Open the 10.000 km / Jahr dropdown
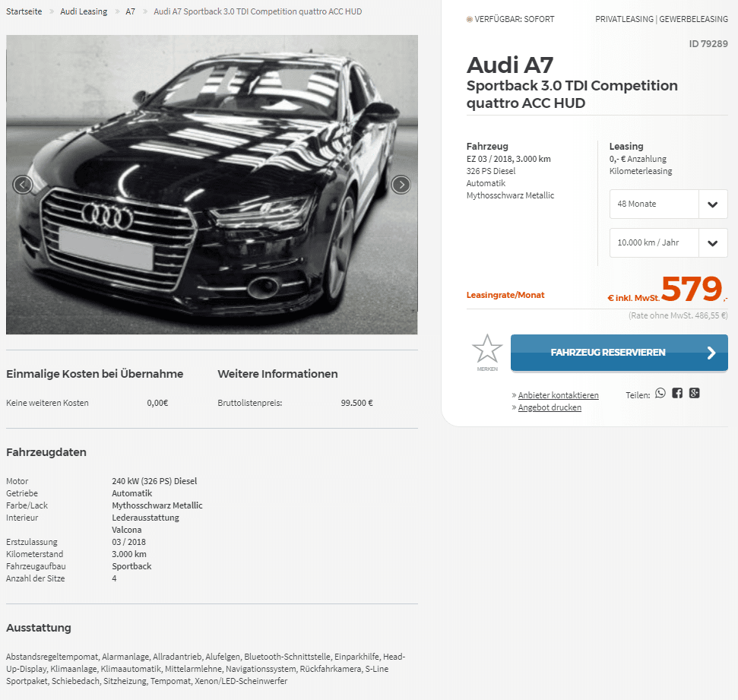 click(668, 242)
